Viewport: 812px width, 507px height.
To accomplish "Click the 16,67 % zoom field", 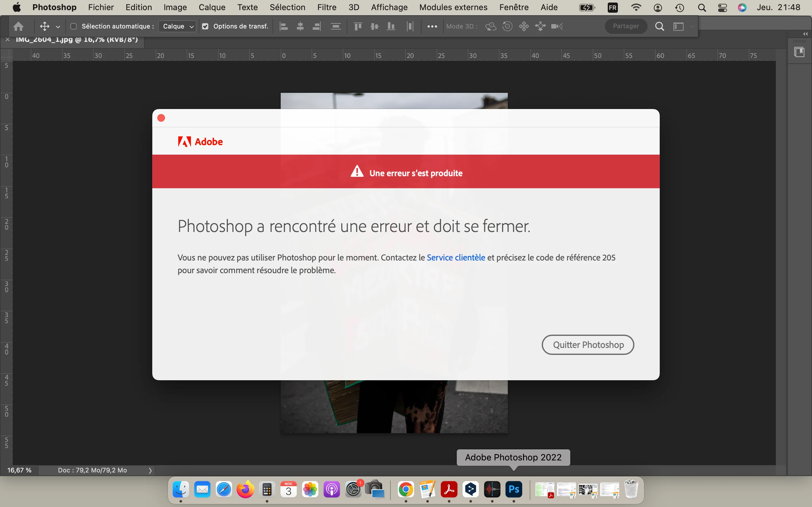I will tap(19, 470).
